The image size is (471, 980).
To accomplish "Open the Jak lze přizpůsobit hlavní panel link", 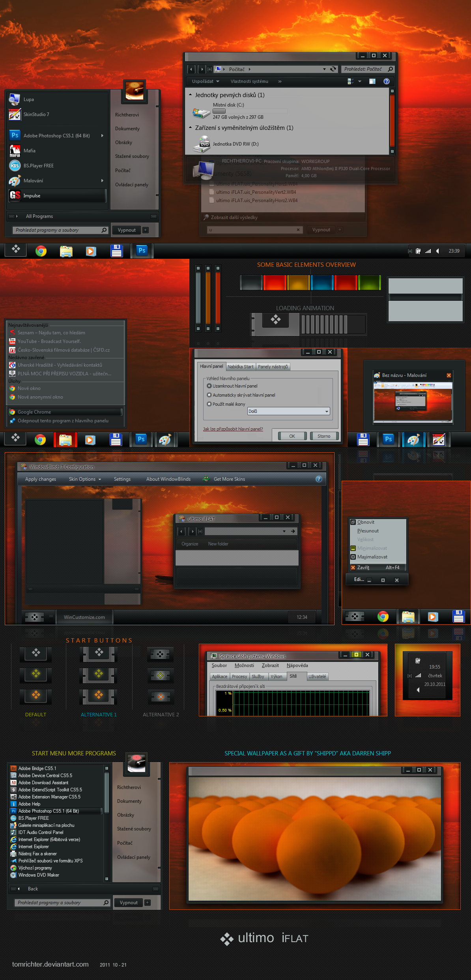I will (233, 429).
